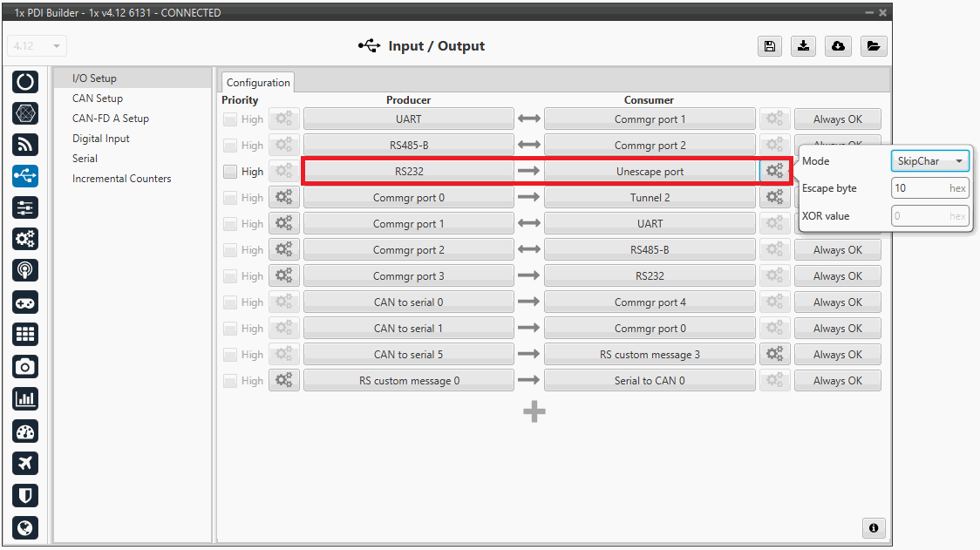The width and height of the screenshot is (980, 550).
Task: Click the Unescape port consumer button
Action: [650, 172]
